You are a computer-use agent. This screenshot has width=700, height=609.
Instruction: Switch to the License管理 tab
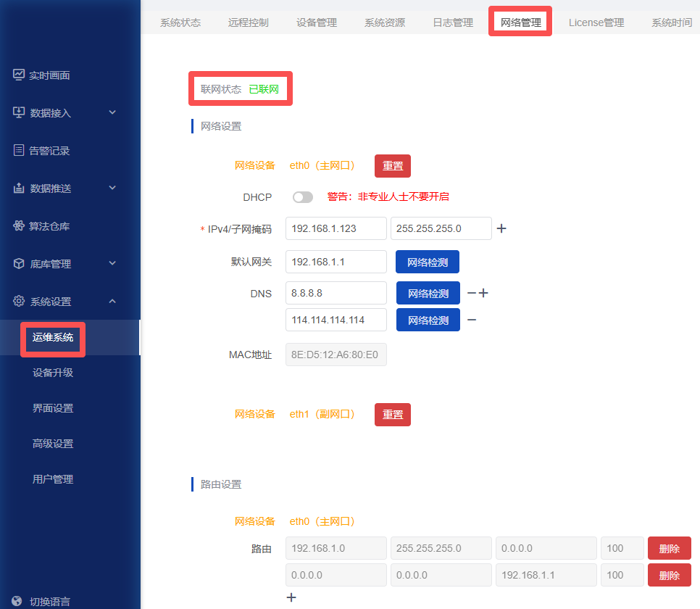596,22
